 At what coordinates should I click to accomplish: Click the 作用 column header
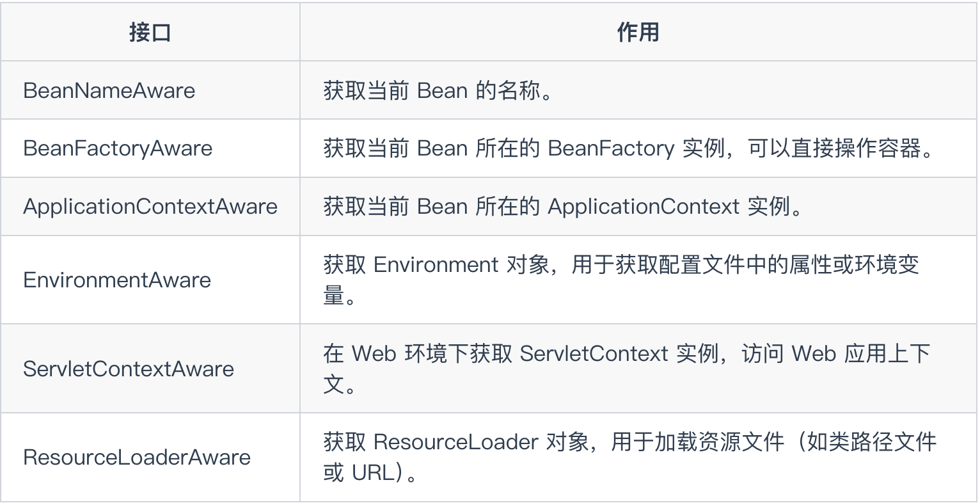coord(638,32)
